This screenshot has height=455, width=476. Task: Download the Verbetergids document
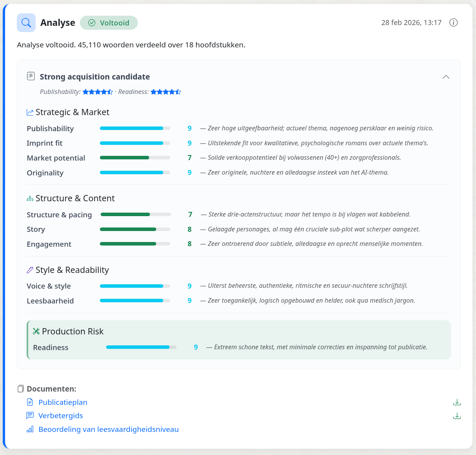coord(457,416)
